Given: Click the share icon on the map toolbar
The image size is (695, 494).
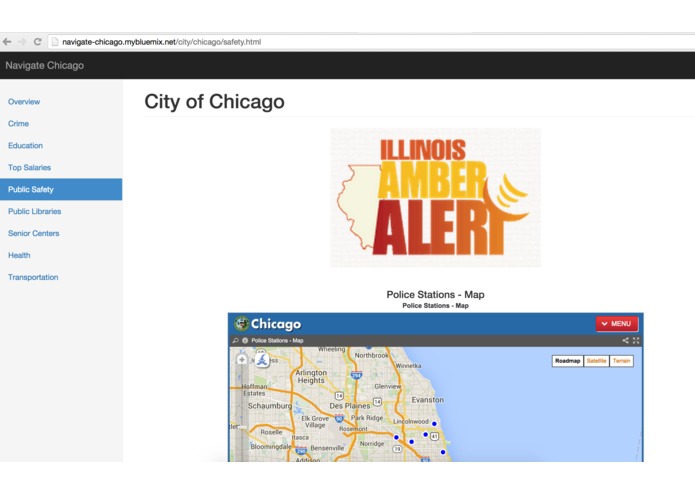Looking at the screenshot, I should 625,341.
